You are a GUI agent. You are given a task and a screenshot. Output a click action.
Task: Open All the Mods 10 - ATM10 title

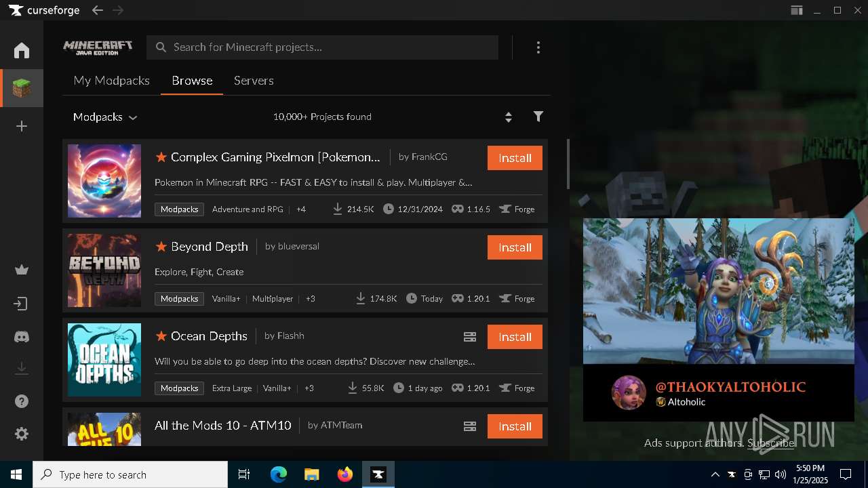pyautogui.click(x=222, y=426)
